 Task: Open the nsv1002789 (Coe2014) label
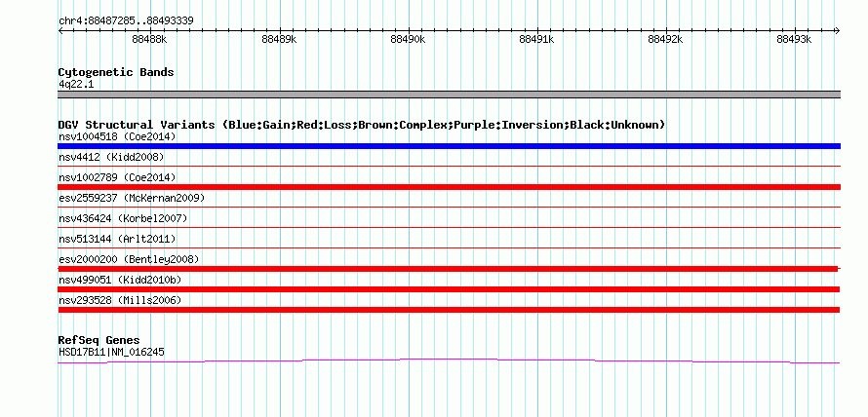tap(117, 177)
